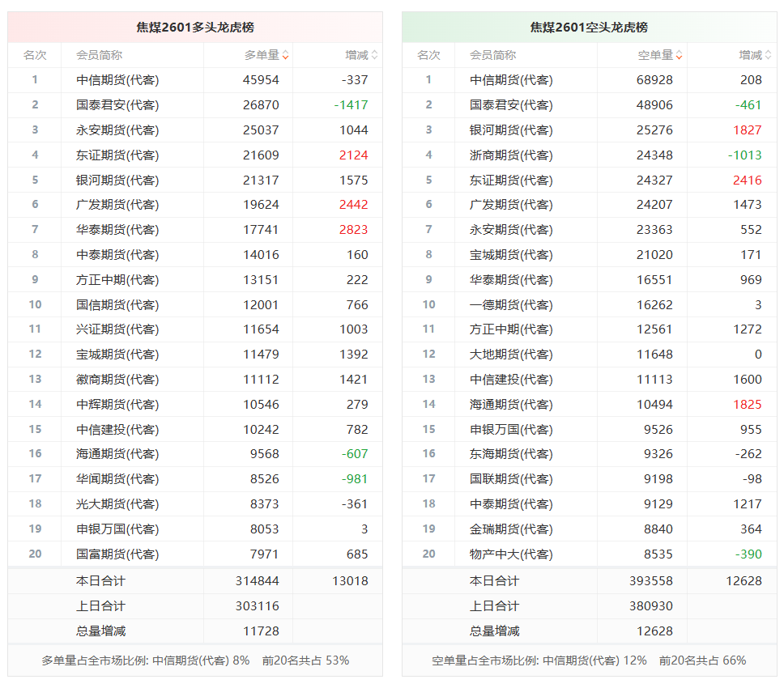This screenshot has height=688, width=784.
Task: Sort long table by 增减 arrows
Action: coord(374,55)
